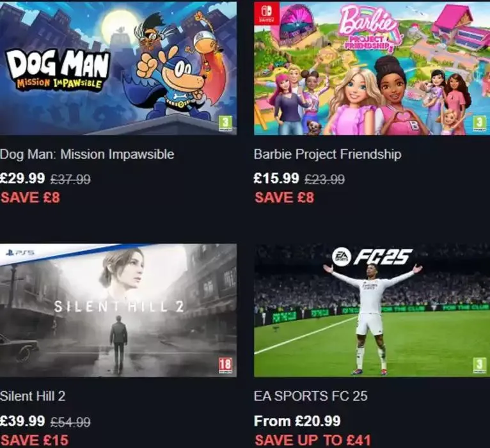
Task: Click the PEGI 3 badge on Barbie cover
Action: (x=479, y=124)
